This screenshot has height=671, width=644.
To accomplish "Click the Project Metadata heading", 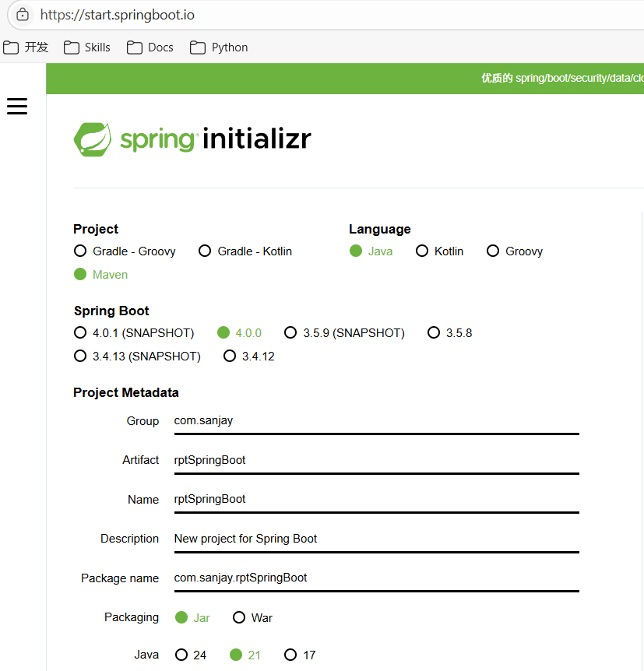I will coord(126,392).
